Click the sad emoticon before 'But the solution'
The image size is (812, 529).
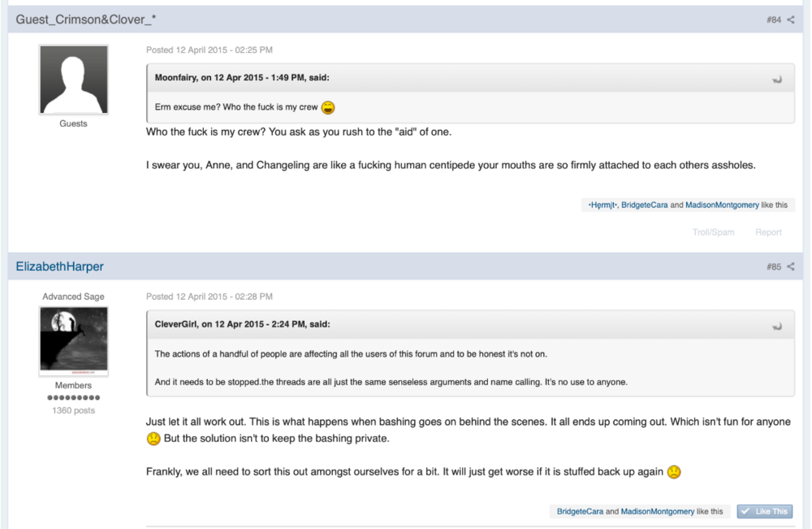click(x=153, y=438)
